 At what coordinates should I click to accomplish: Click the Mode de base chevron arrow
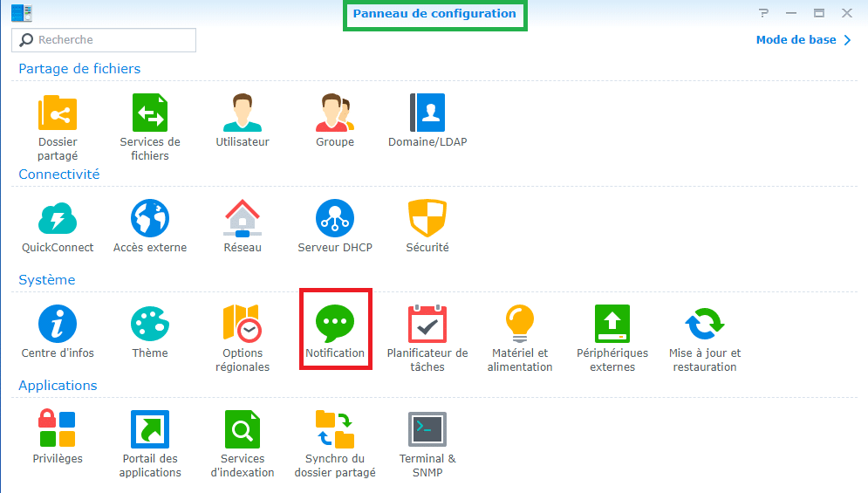click(x=848, y=40)
